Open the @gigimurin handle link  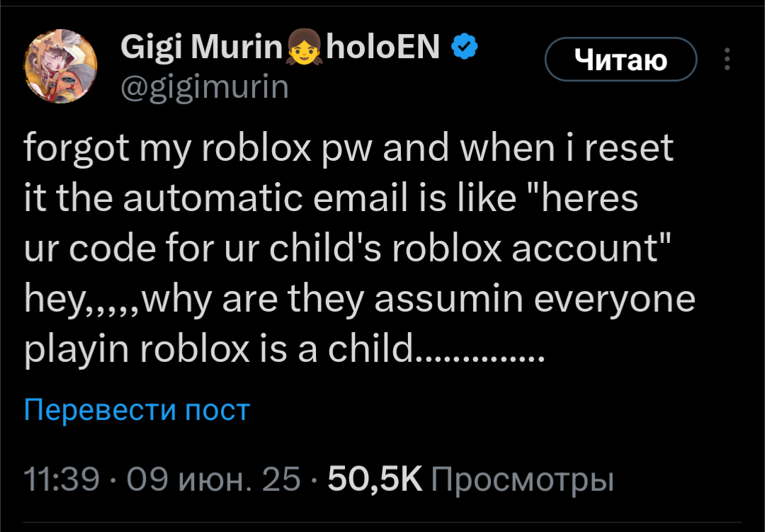[205, 88]
